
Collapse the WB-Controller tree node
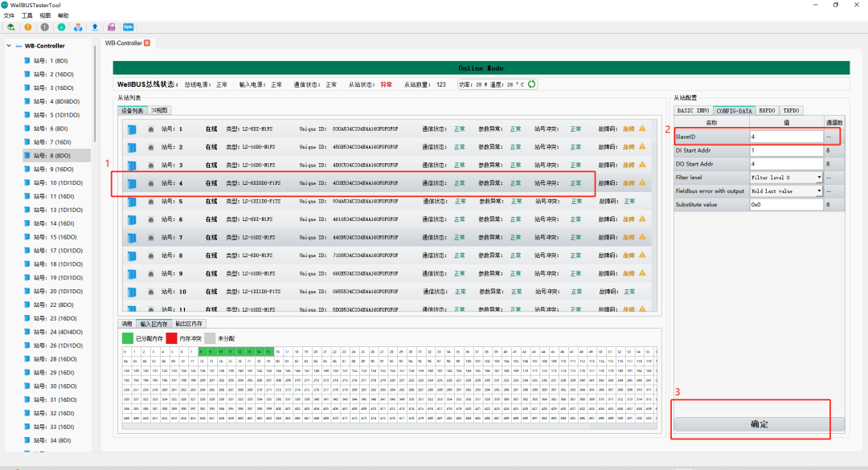click(x=9, y=46)
